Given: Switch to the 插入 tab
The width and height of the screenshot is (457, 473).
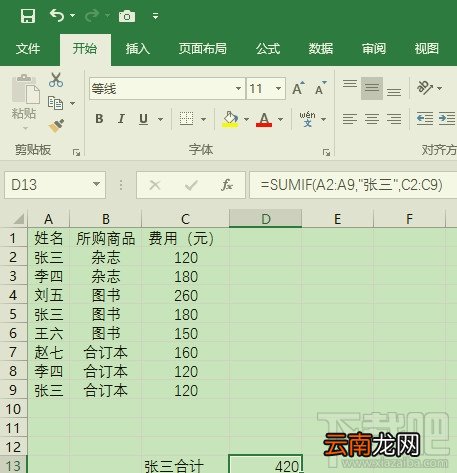Looking at the screenshot, I should coord(138,49).
